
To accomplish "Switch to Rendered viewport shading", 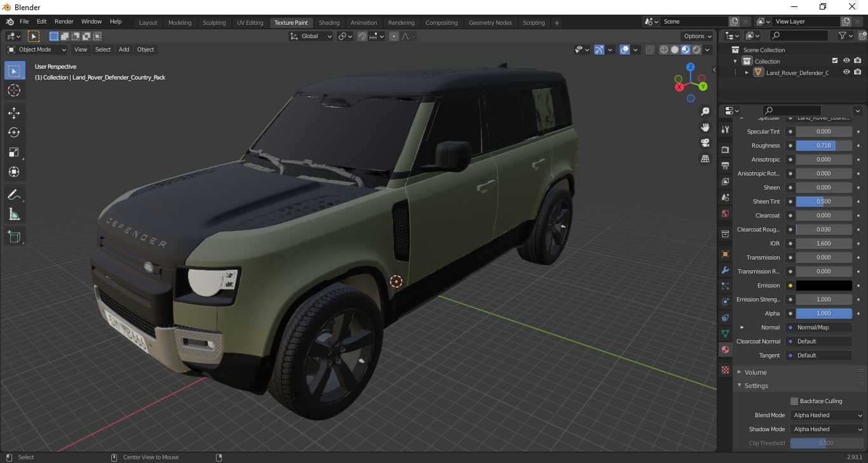I will coord(696,50).
